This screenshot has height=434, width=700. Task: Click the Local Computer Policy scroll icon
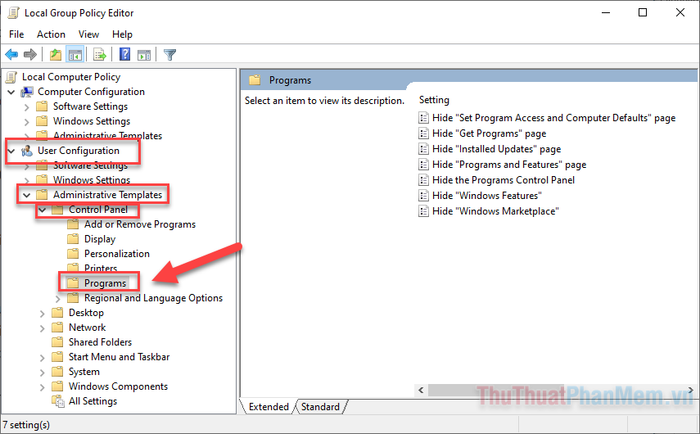click(x=12, y=77)
